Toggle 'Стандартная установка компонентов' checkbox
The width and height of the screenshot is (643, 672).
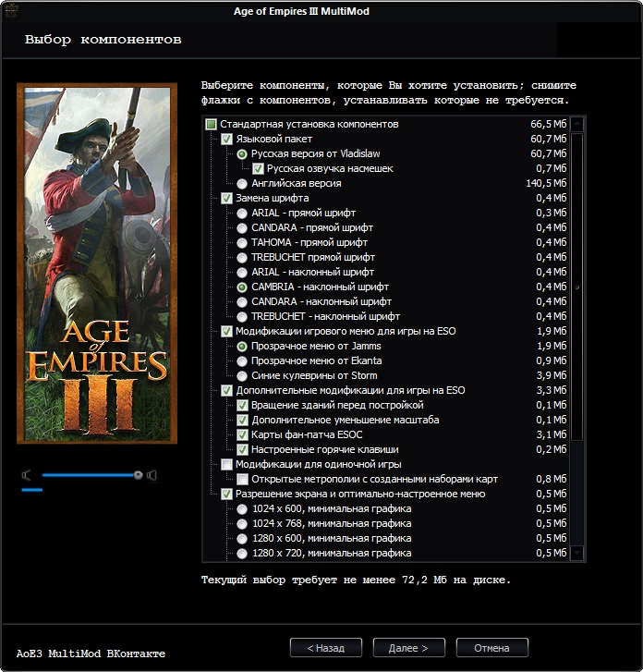211,124
